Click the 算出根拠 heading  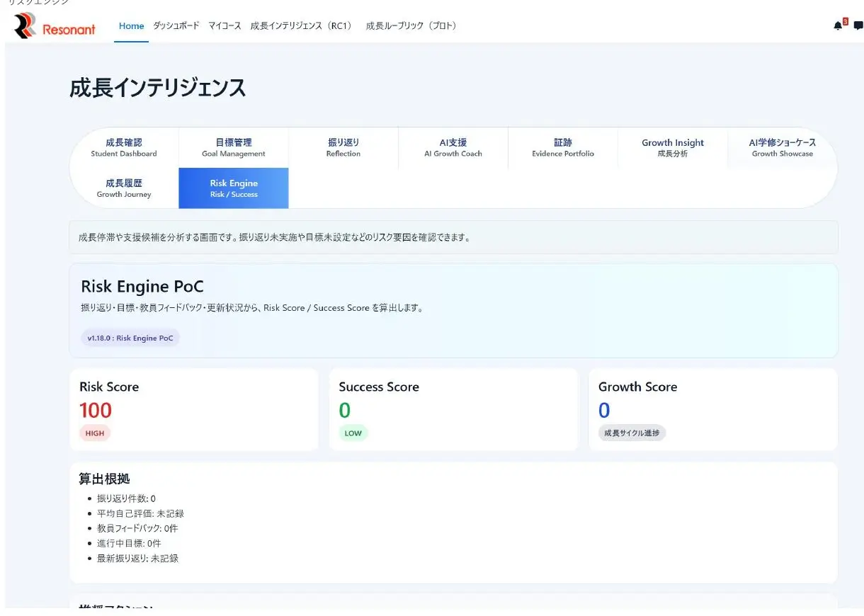point(104,479)
